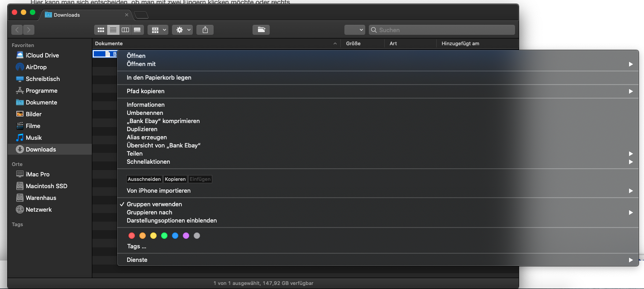Screen dimensions: 644x289
Task: Choose Tags … in the context menu
Action: 377,246
